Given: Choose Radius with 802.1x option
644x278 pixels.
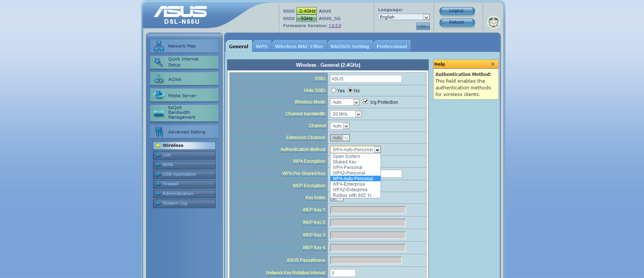Looking at the screenshot, I should point(355,195).
